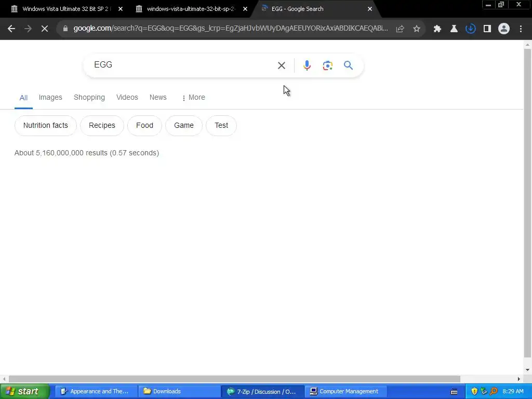
Task: Open the downloads indicator icon
Action: (x=471, y=29)
